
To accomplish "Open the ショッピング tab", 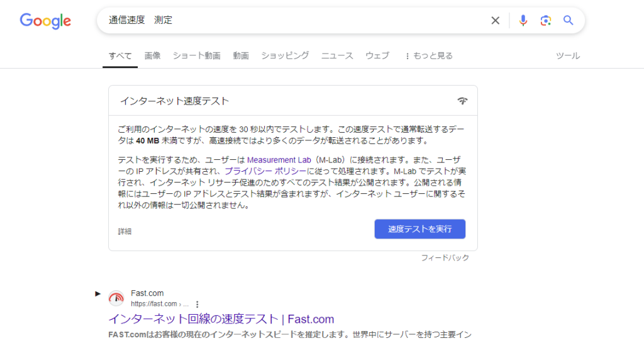I will click(285, 55).
